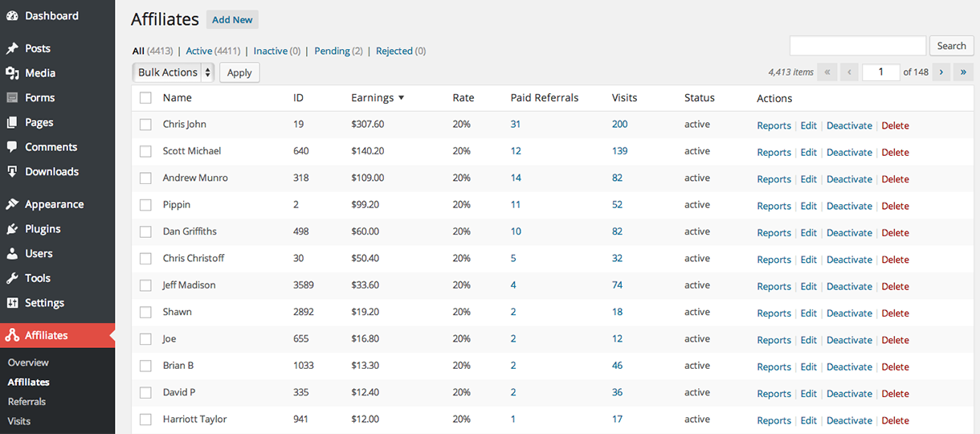Filter affiliates by Pending status
Screen dimensions: 980x434
(332, 51)
